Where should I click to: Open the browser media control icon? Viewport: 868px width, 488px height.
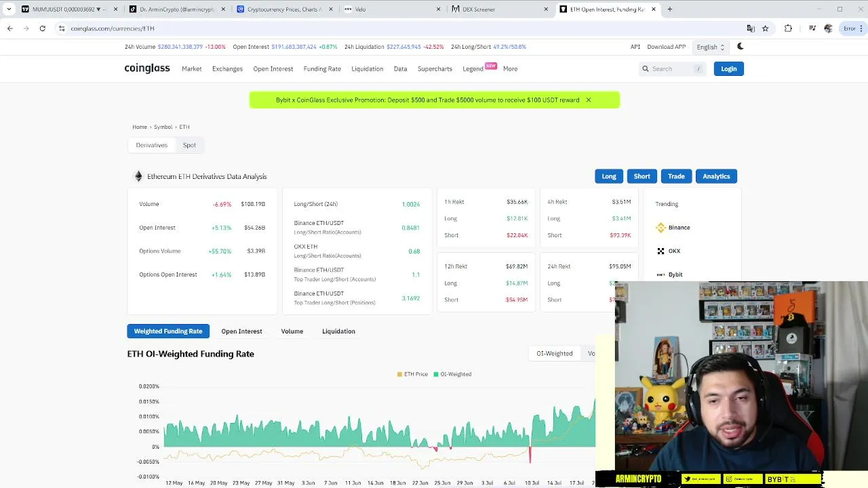tap(812, 28)
